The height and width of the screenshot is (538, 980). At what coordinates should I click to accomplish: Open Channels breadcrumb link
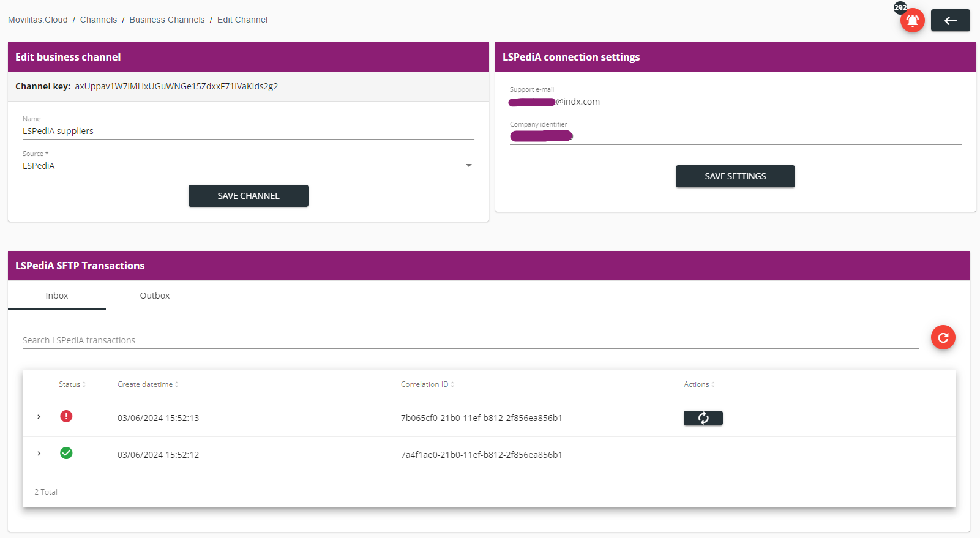click(x=99, y=20)
